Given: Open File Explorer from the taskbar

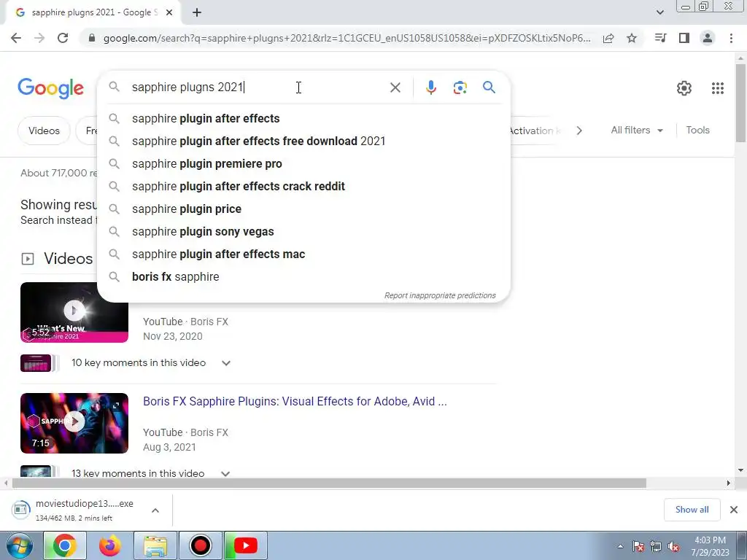Looking at the screenshot, I should coord(155,545).
